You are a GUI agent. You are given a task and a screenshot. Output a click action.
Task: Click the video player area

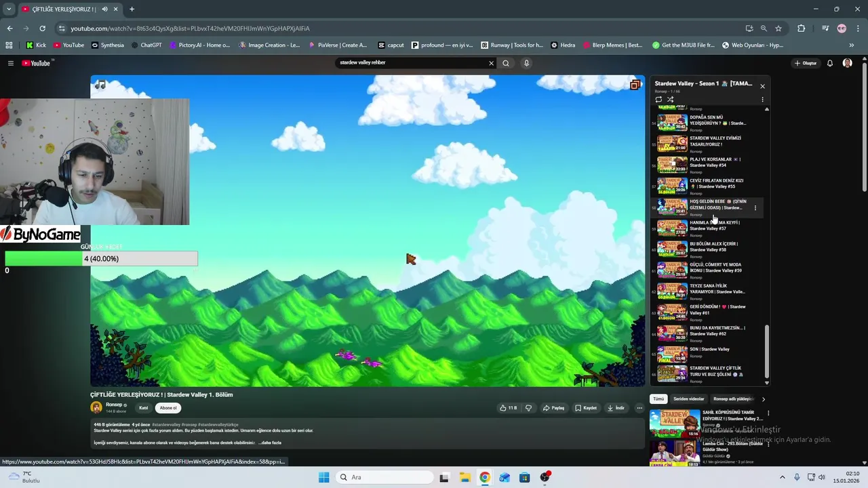tap(368, 230)
